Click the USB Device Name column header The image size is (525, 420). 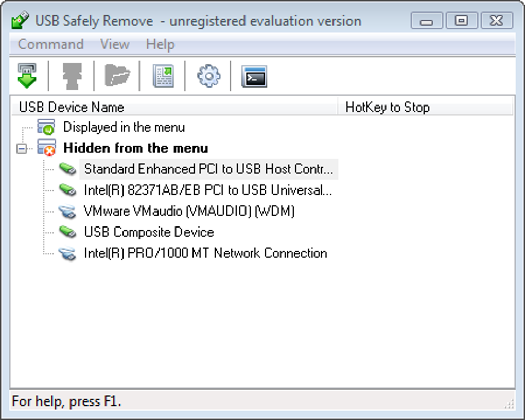[72, 108]
